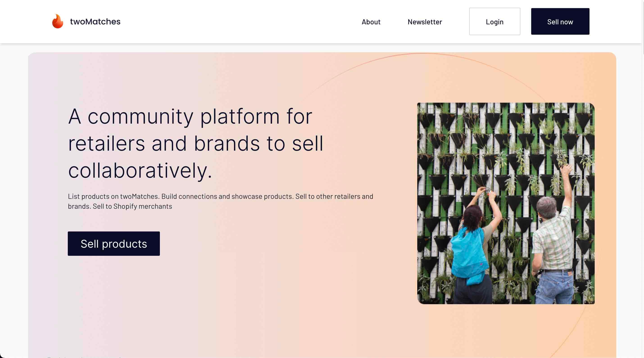Click the heading line "retailers and brands to sell"

[x=195, y=144]
